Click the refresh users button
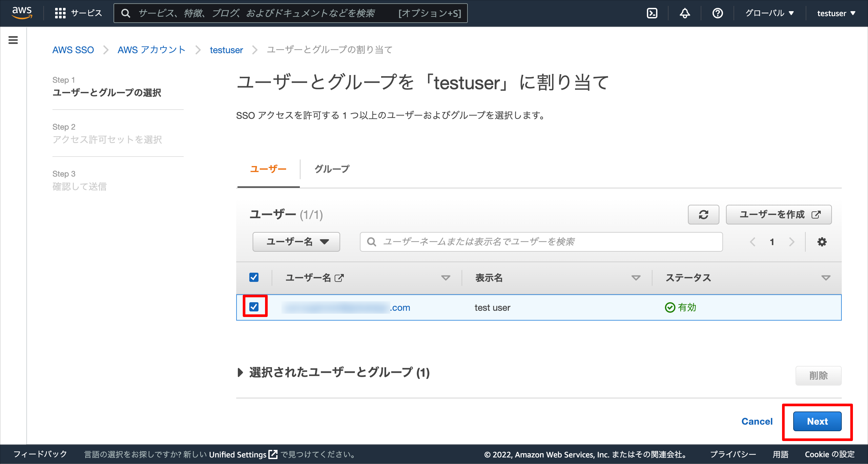 pyautogui.click(x=703, y=214)
